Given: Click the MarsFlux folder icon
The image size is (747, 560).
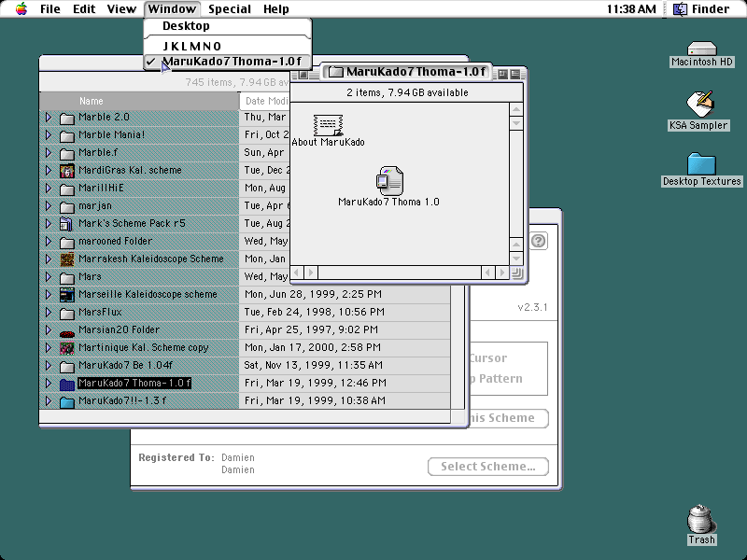Looking at the screenshot, I should 67,313.
